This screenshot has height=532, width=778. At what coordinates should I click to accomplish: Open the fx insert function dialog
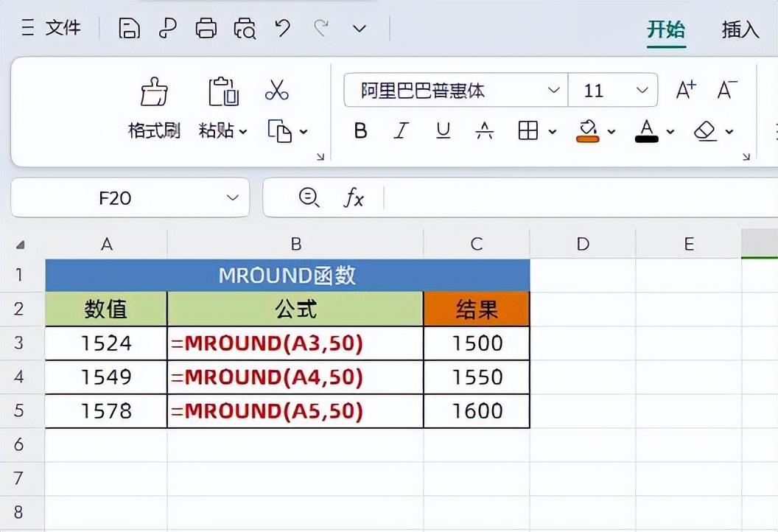(x=354, y=198)
